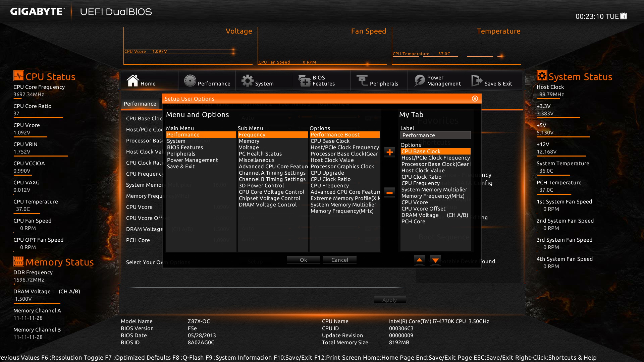Select Performance in Main Menu list
The height and width of the screenshot is (362, 644).
201,135
